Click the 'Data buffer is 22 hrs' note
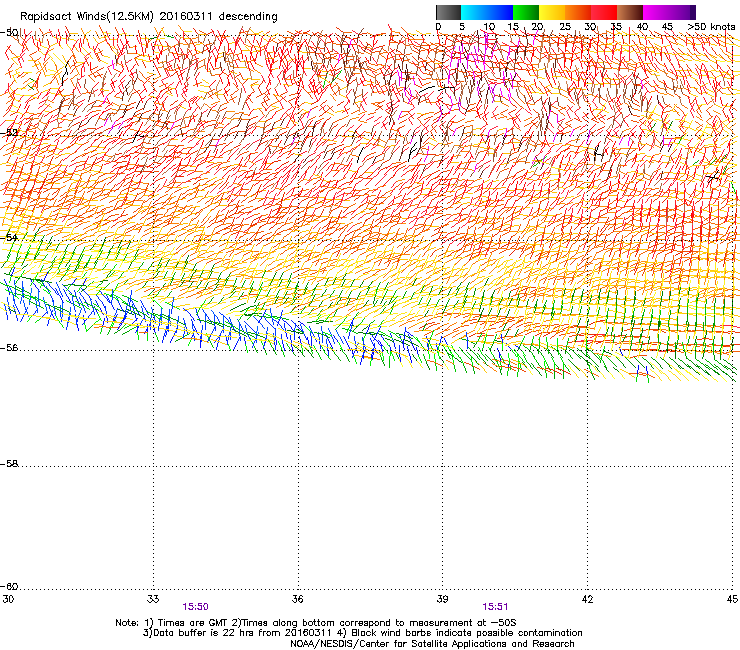Screen dimensions: 740x650 [362, 633]
